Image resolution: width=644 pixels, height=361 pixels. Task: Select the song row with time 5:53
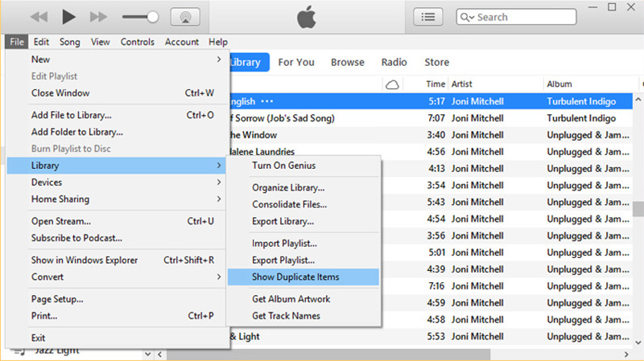tap(431, 337)
